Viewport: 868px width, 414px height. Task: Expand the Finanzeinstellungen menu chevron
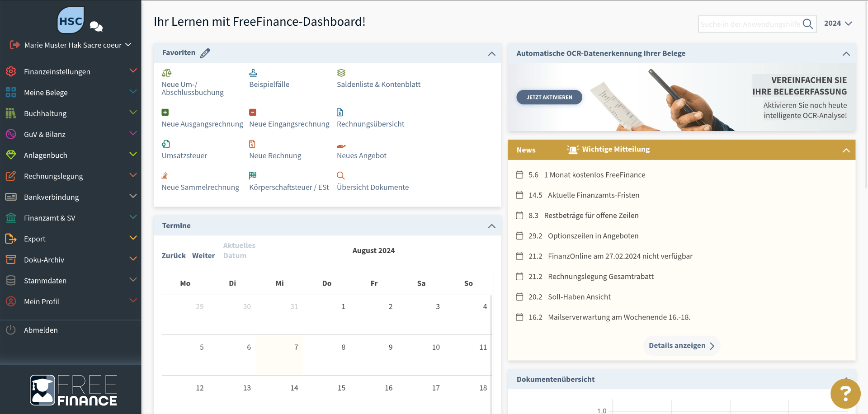click(x=133, y=71)
